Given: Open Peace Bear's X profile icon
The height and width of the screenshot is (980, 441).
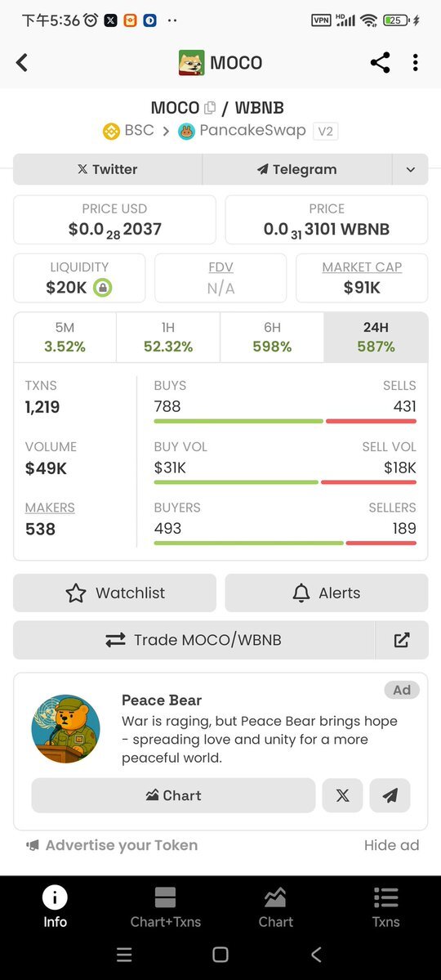Looking at the screenshot, I should click(342, 795).
